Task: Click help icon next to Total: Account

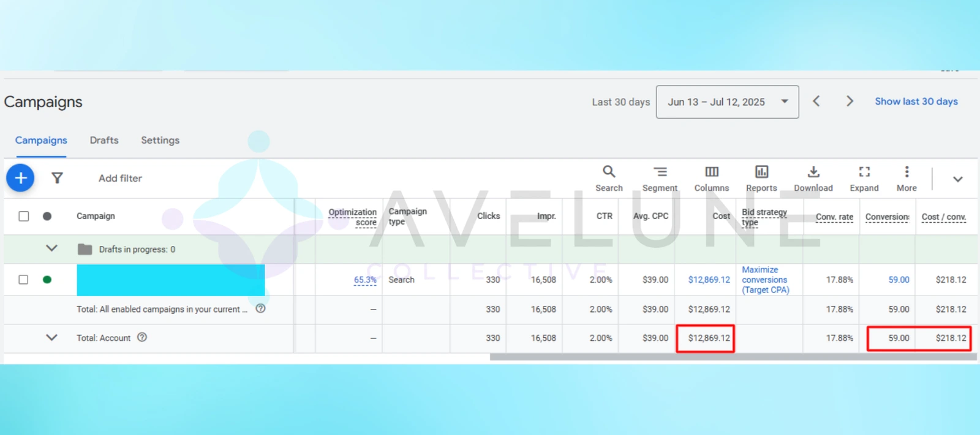Action: (x=142, y=337)
